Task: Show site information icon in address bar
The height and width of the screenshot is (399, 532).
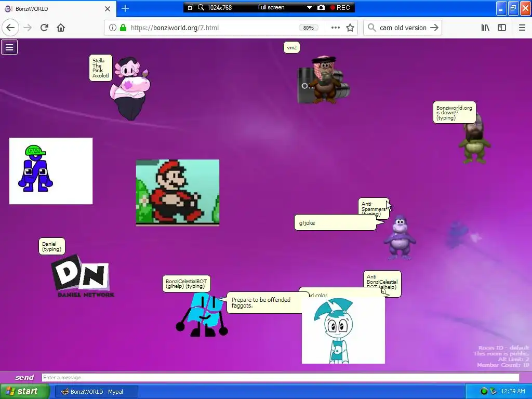Action: click(112, 28)
